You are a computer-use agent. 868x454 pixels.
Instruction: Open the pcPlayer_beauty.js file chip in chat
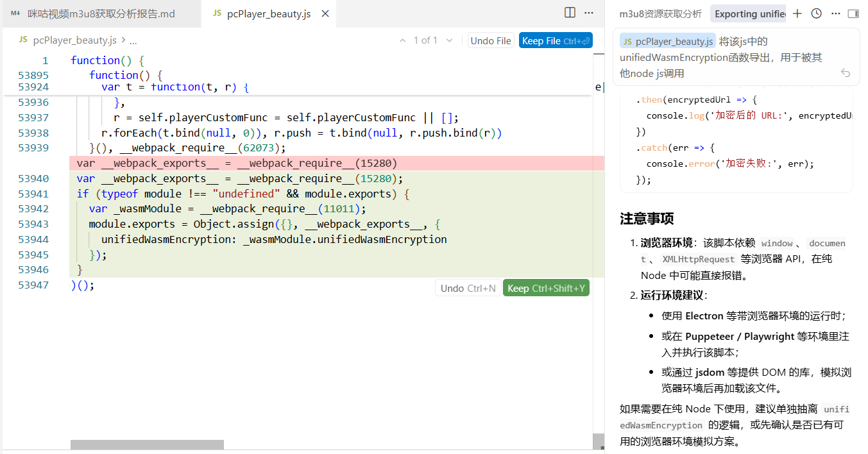(668, 41)
